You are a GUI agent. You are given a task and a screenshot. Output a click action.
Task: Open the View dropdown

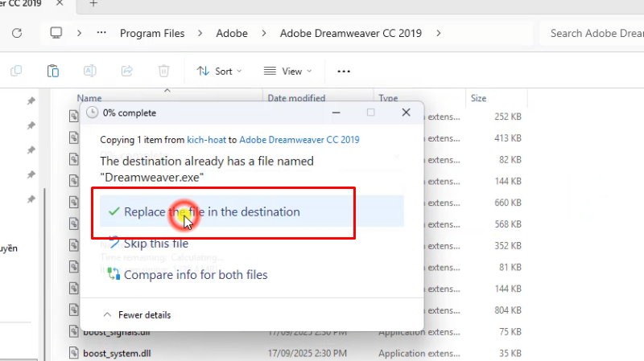288,72
